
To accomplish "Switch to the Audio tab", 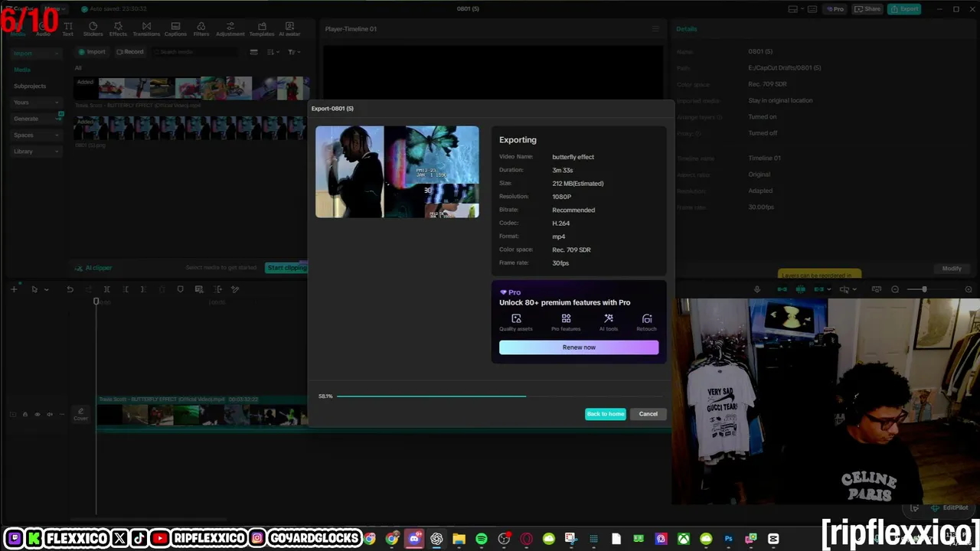I will (43, 29).
